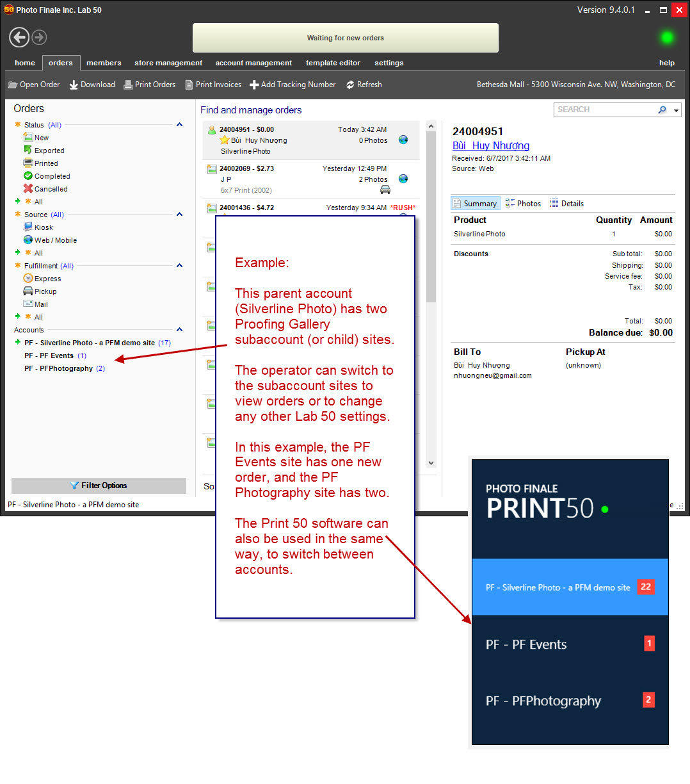Open the settings tab
Screen dimensions: 690x784
coord(389,63)
